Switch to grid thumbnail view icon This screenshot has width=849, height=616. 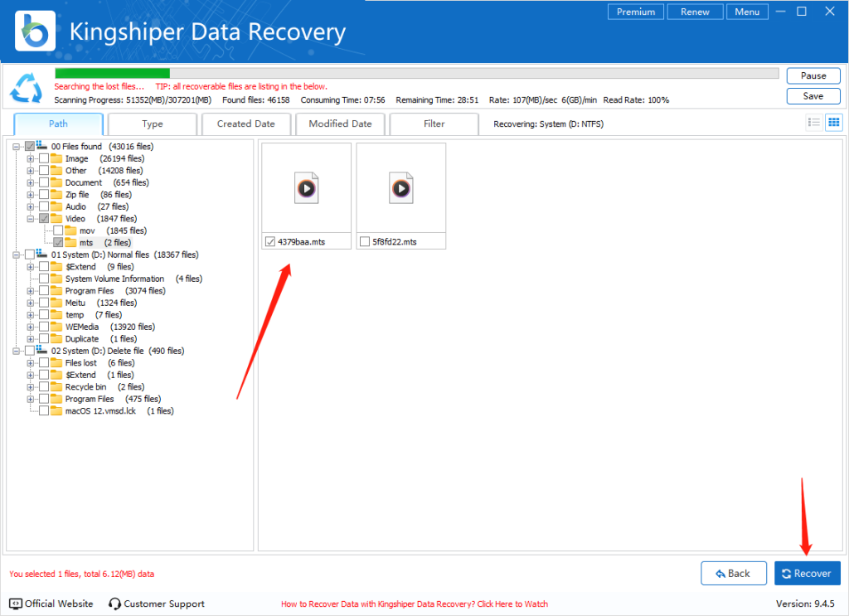[x=834, y=123]
